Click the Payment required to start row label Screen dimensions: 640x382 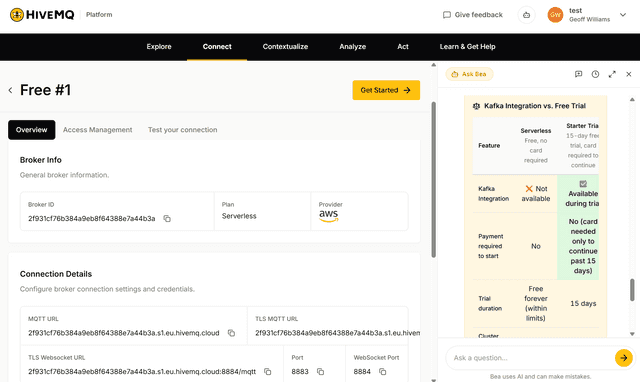[x=491, y=246]
